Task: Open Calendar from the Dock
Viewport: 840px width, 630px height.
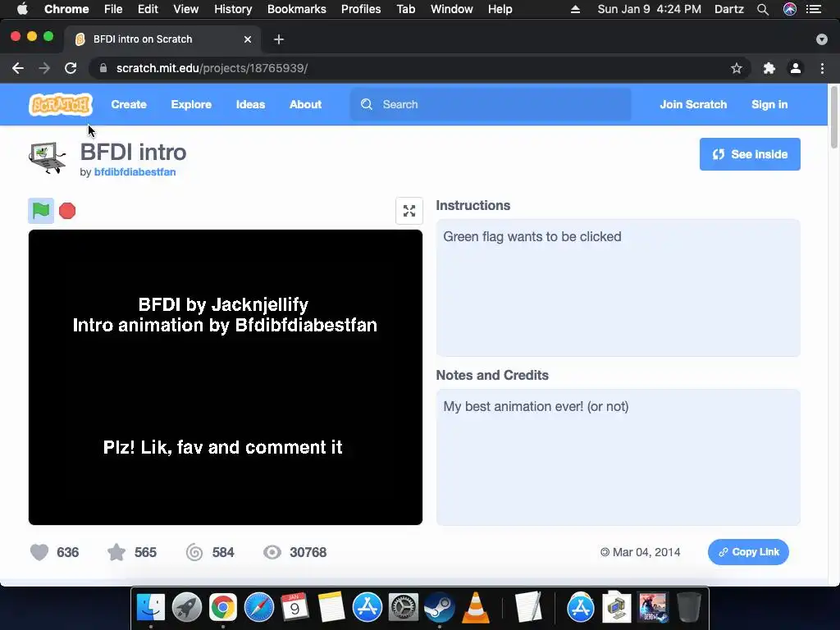Action: click(294, 608)
